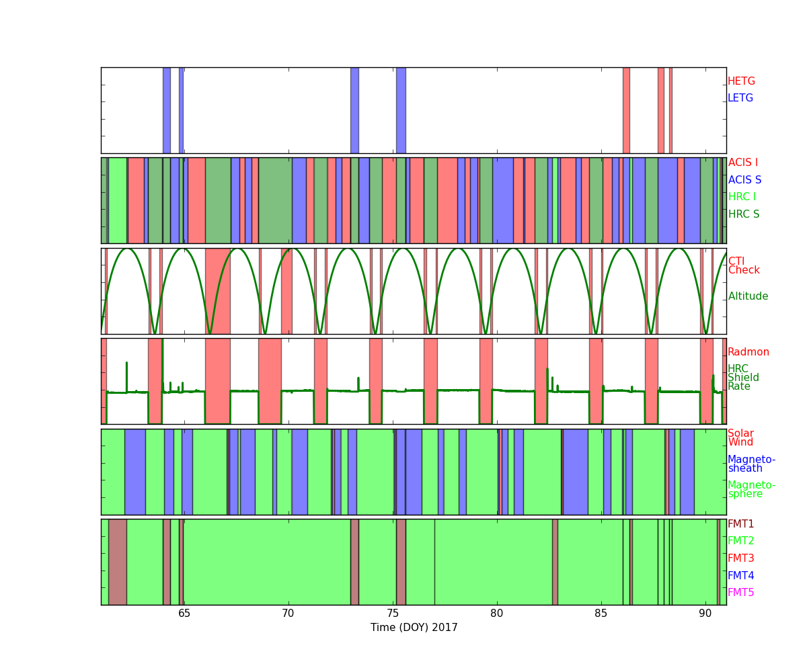This screenshot has width=807, height=672.
Task: Click the Radmon legend label
Action: (748, 352)
